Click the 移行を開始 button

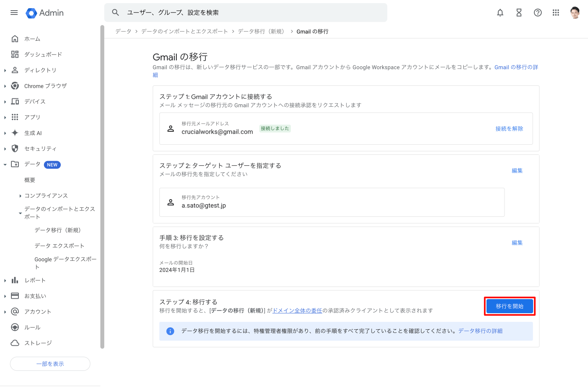point(510,306)
